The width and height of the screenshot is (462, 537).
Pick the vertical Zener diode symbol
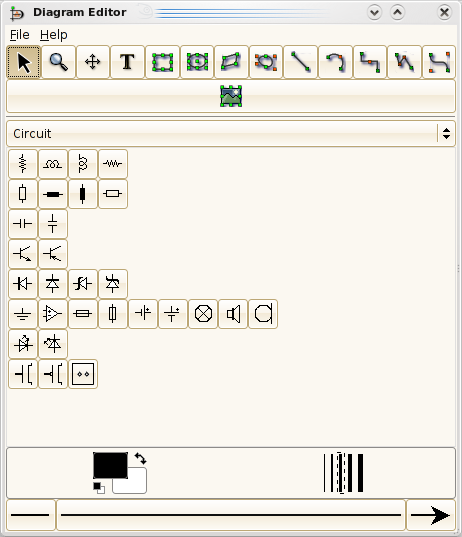tap(113, 284)
